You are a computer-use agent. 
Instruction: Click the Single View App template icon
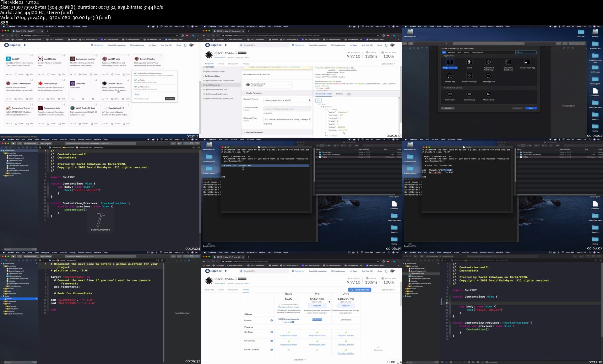click(x=450, y=62)
